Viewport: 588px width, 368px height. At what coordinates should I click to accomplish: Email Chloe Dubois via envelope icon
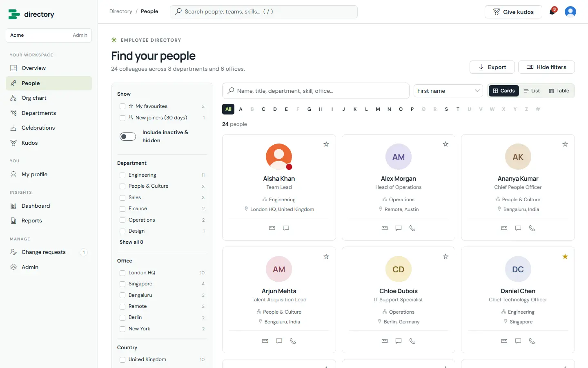tap(385, 341)
